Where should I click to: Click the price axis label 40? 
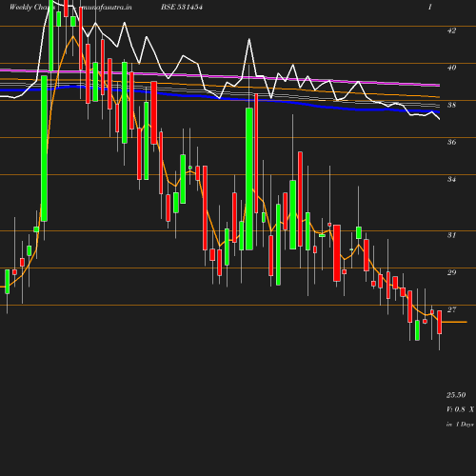[451, 68]
